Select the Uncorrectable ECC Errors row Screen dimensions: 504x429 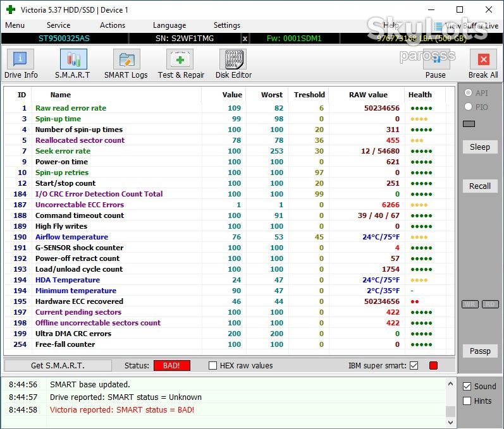tap(230, 205)
